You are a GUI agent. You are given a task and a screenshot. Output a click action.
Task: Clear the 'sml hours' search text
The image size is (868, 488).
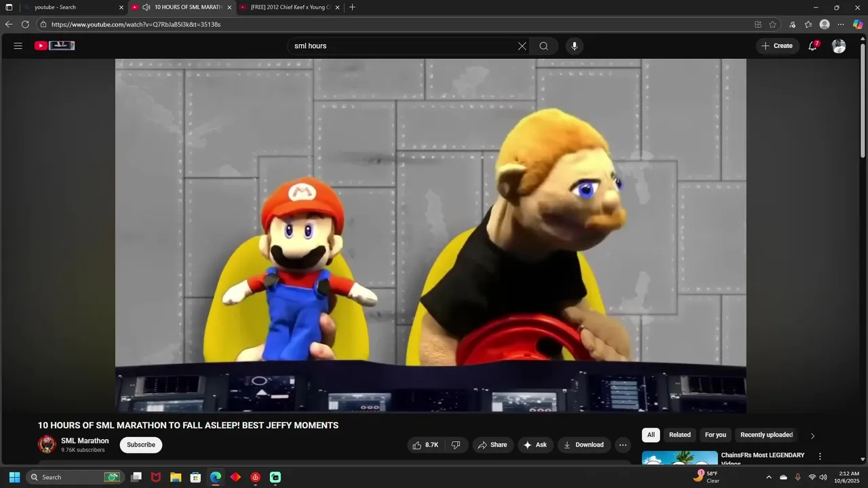(522, 46)
